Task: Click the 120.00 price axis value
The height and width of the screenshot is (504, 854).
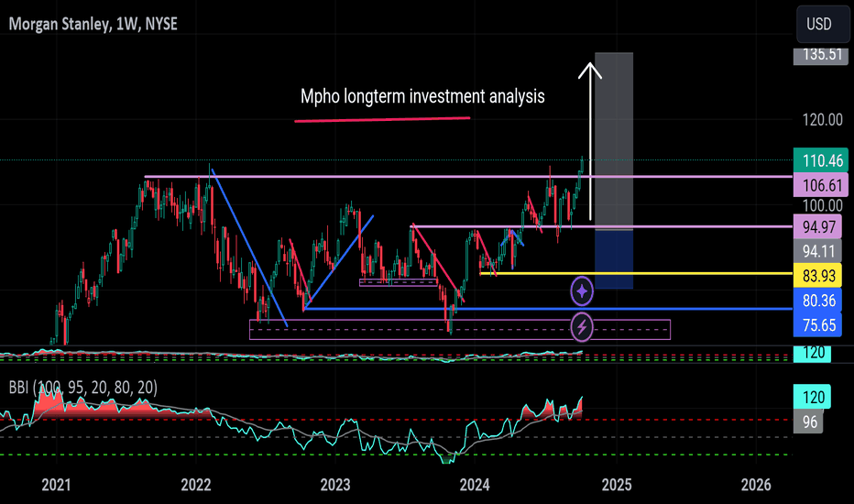Action: pos(822,120)
